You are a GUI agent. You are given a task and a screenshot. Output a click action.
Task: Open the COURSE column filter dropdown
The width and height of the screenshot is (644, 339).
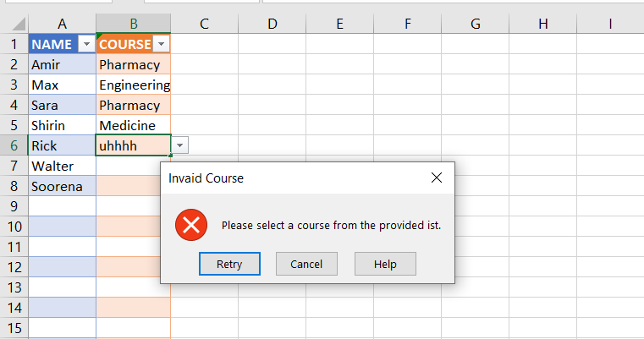click(x=162, y=44)
